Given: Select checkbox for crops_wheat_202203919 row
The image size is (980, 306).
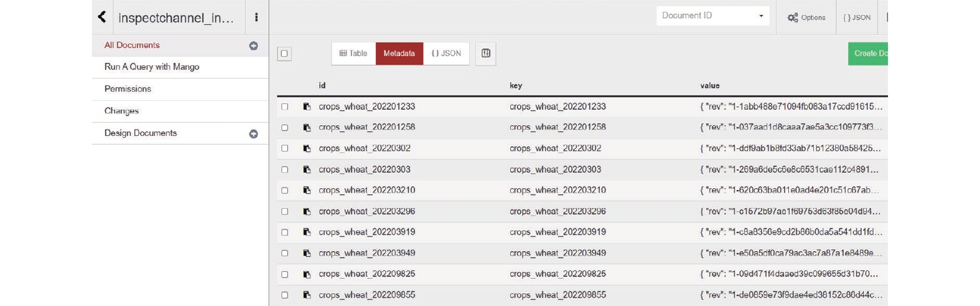Looking at the screenshot, I should pos(285,232).
